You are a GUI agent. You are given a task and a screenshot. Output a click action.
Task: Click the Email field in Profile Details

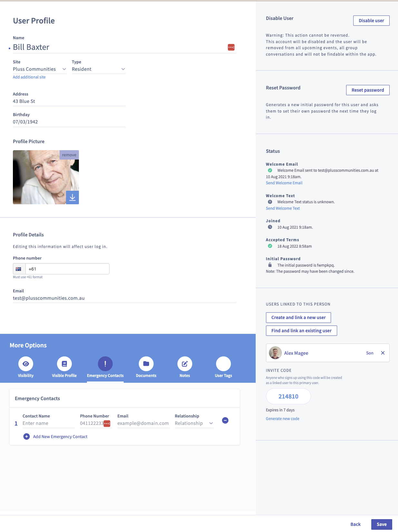125,298
